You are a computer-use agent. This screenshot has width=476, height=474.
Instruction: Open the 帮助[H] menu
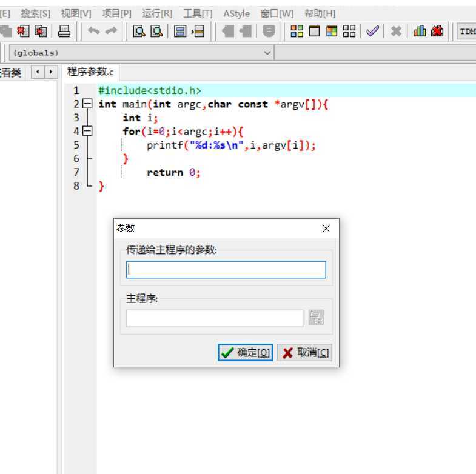320,14
